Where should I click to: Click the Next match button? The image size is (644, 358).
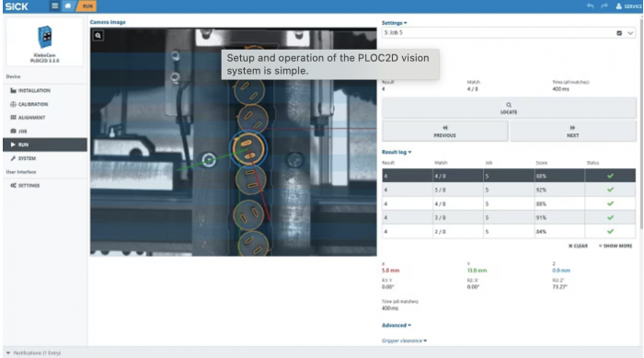coord(572,132)
